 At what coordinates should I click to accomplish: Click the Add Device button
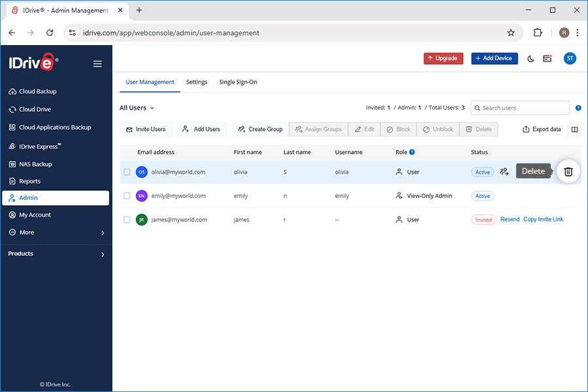pos(495,59)
